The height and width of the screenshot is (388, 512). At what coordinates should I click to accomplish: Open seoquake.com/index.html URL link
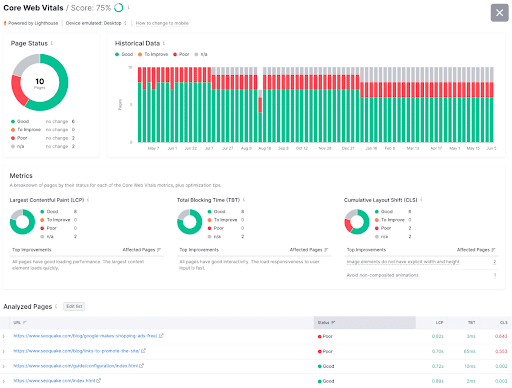[54, 381]
